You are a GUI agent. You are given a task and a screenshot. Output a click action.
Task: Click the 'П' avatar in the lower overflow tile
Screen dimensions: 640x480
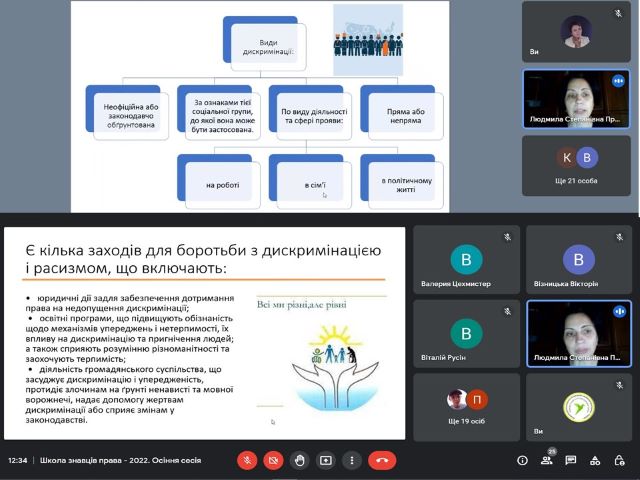(x=476, y=400)
